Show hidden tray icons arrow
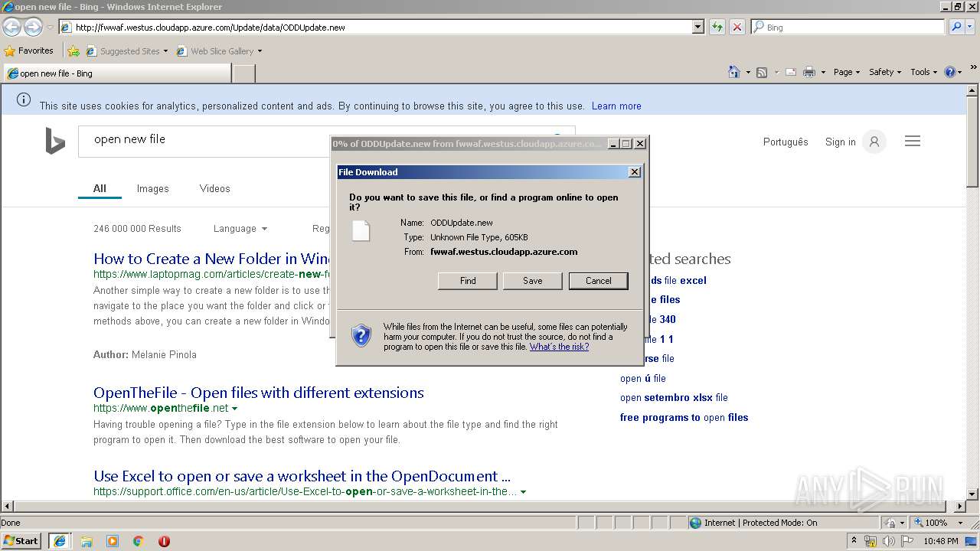The height and width of the screenshot is (551, 980). coord(854,542)
